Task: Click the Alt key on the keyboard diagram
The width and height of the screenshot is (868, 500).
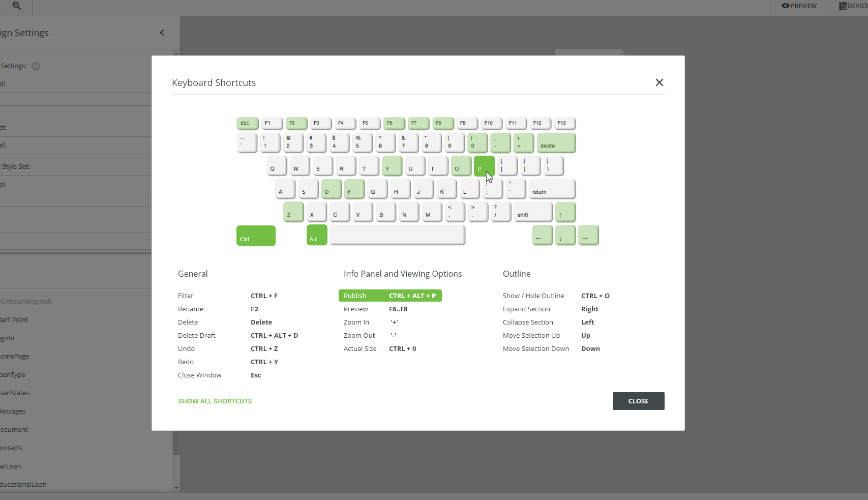Action: click(316, 235)
